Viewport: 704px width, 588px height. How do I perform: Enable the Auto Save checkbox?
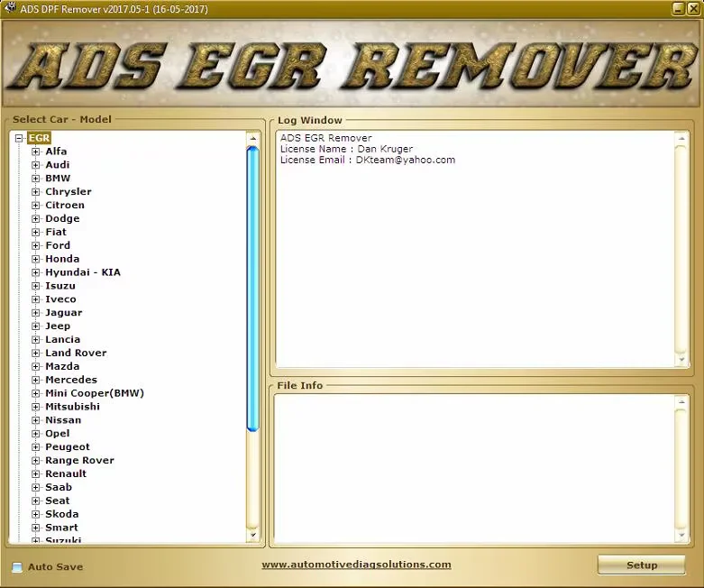[17, 567]
